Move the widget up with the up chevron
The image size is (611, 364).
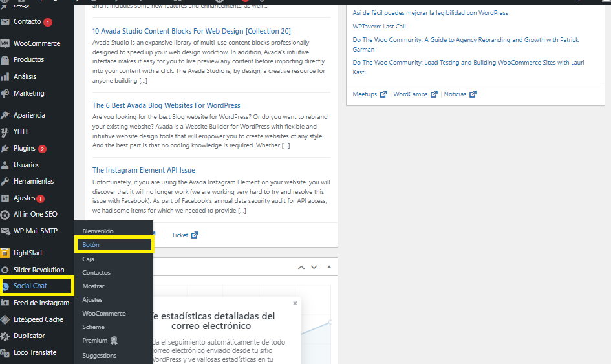coord(301,267)
